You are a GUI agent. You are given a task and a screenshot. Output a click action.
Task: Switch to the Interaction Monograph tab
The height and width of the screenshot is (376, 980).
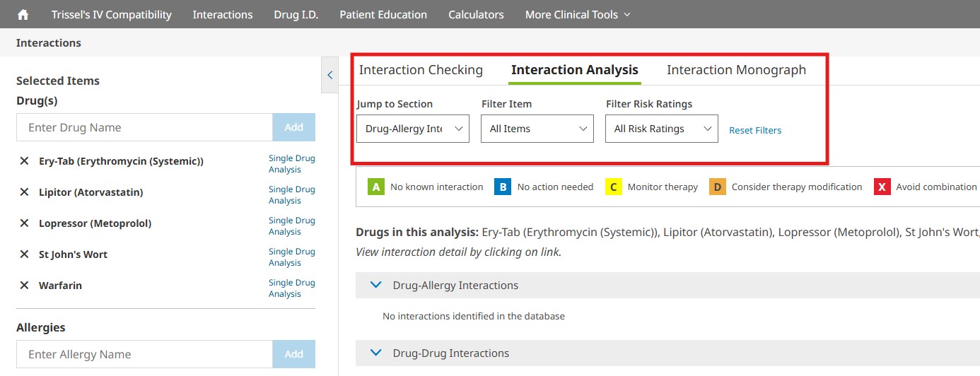[736, 69]
